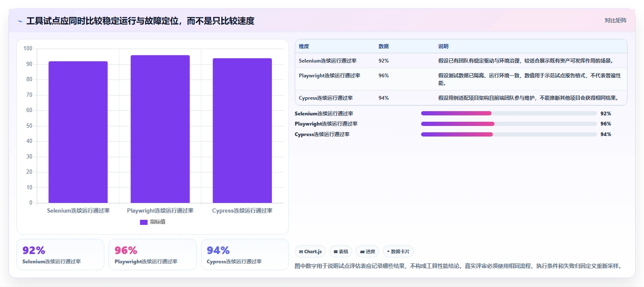Click the 92% value beside Selenium progress bar

point(606,114)
